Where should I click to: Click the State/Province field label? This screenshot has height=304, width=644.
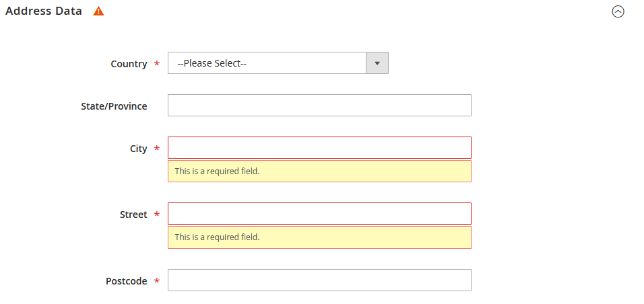click(x=114, y=106)
